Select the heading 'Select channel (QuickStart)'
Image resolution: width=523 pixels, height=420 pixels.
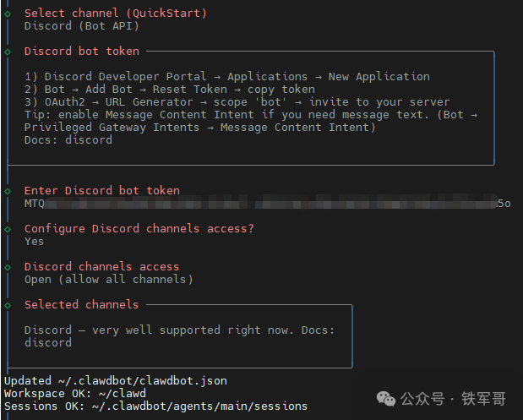(116, 14)
